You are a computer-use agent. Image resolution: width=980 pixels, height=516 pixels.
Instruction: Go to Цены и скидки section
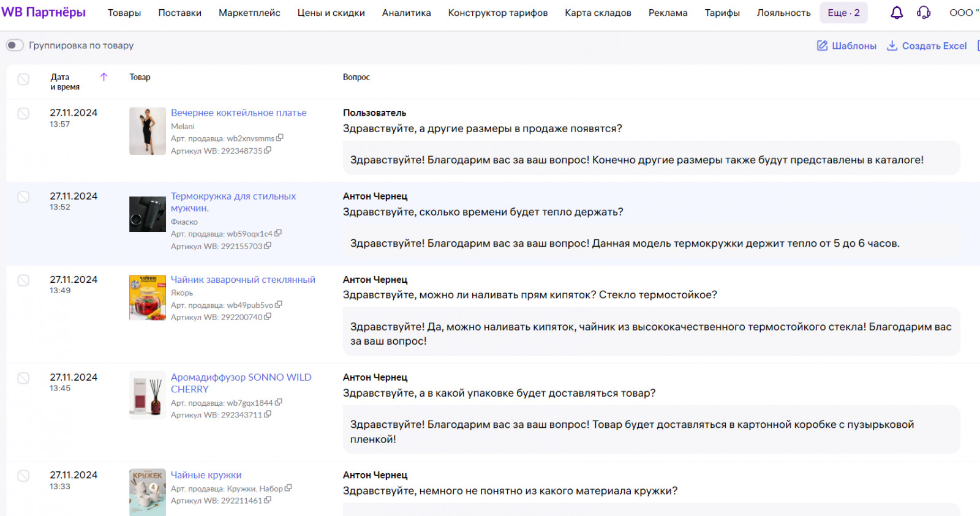click(x=331, y=13)
